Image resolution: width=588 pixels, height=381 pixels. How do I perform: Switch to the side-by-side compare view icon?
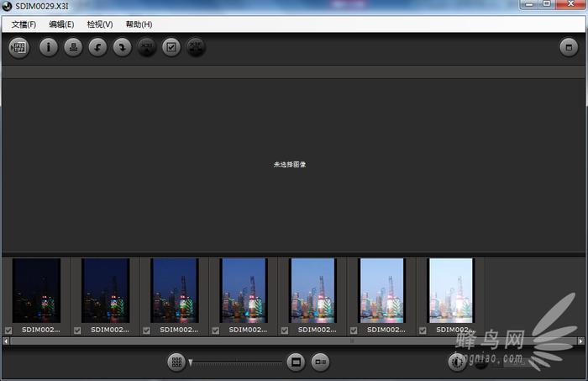click(320, 362)
